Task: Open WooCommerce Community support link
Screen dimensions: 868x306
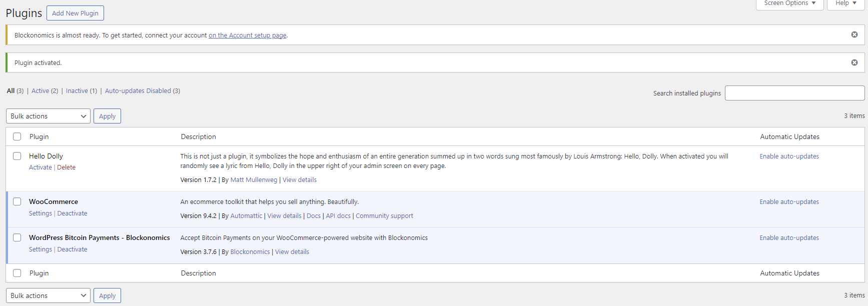Action: pyautogui.click(x=384, y=215)
